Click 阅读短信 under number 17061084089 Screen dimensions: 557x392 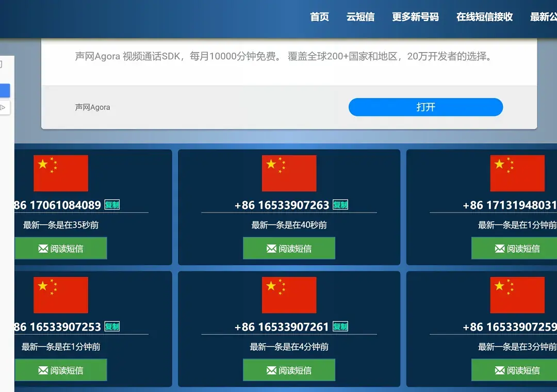[x=61, y=248]
